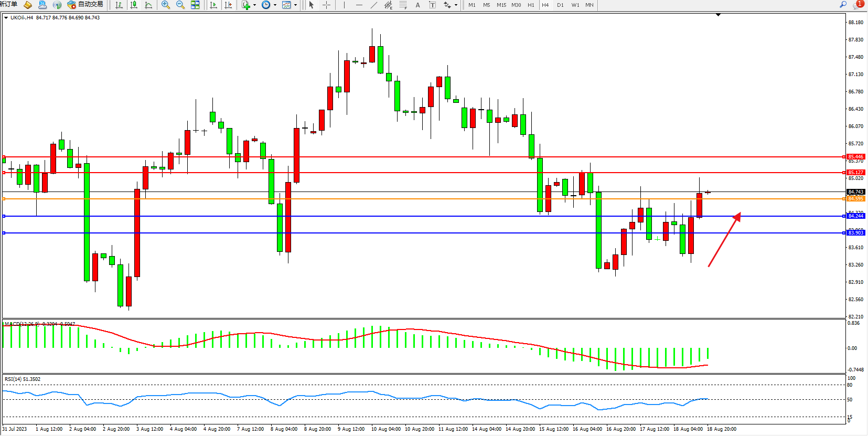The width and height of the screenshot is (868, 436).
Task: Toggle the chart shift button
Action: (x=228, y=5)
